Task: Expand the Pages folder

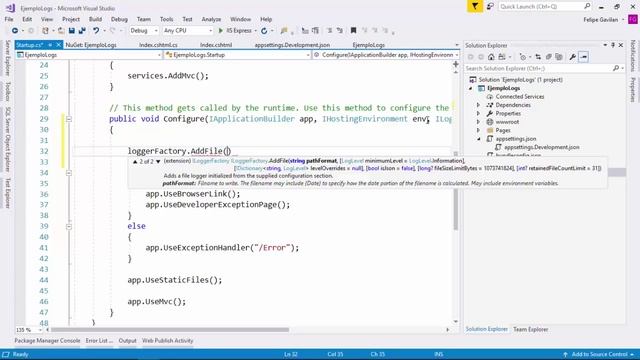Action: click(x=478, y=130)
